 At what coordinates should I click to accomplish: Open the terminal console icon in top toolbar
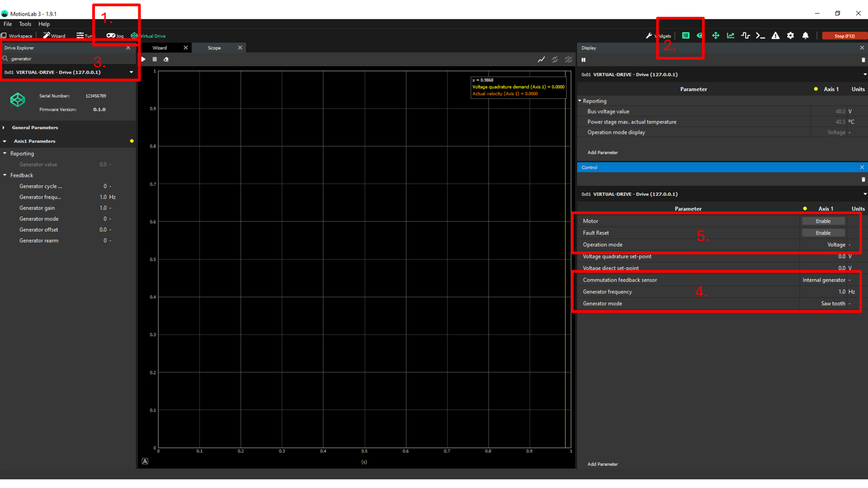click(x=761, y=36)
